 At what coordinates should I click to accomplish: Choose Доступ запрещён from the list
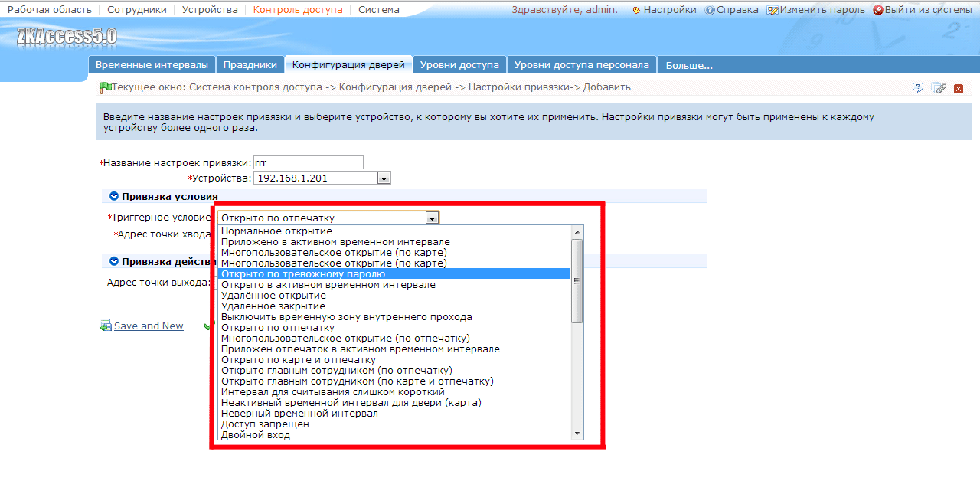pyautogui.click(x=265, y=424)
